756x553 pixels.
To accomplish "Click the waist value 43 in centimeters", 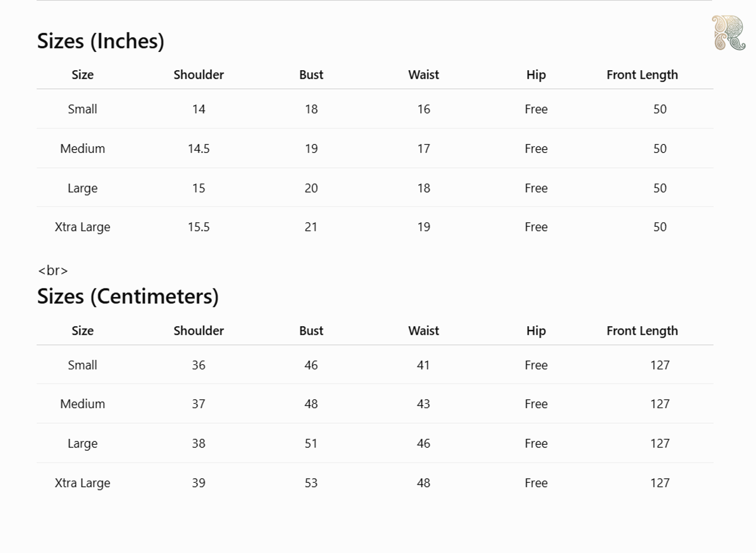I will 423,404.
